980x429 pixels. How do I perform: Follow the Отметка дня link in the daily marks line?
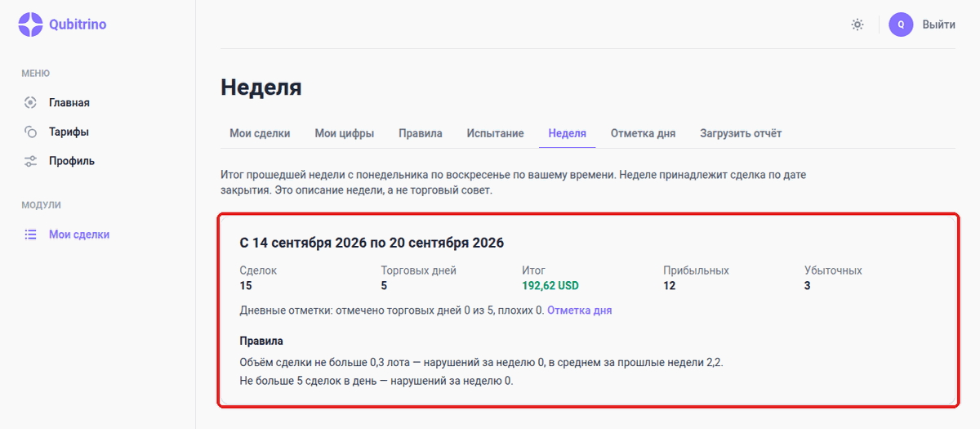point(580,311)
